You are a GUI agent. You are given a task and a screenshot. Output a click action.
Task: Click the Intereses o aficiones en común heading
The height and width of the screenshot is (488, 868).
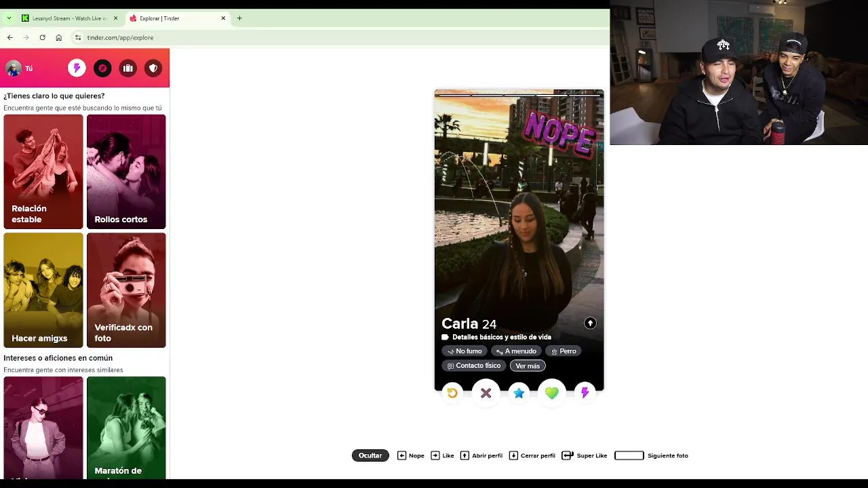(58, 358)
